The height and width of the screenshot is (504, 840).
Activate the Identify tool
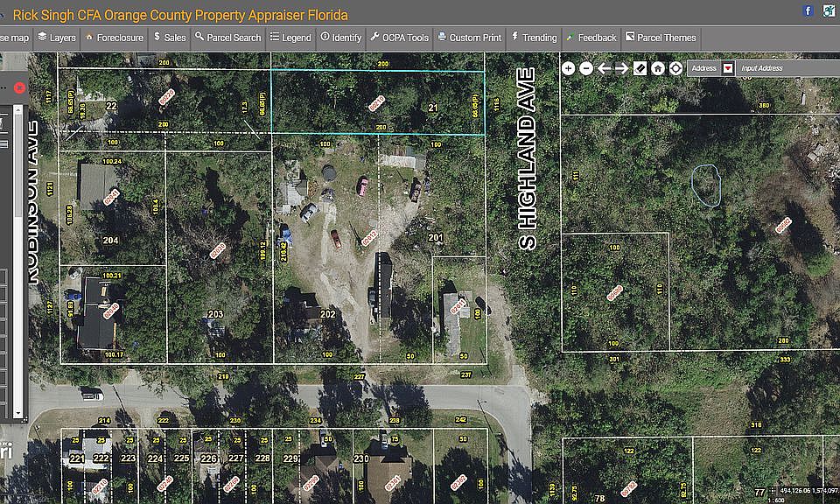click(x=341, y=38)
